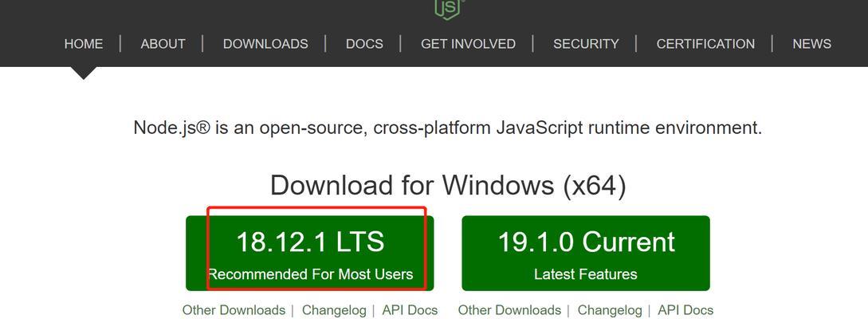Click the Node.js logo at top
Screen dimensions: 868x319
click(449, 9)
